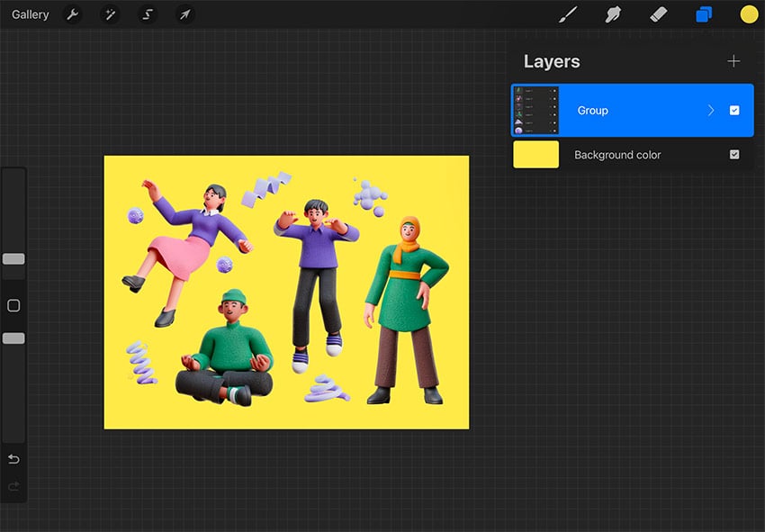The image size is (765, 532).
Task: Select the Background color layer row
Action: click(x=630, y=155)
